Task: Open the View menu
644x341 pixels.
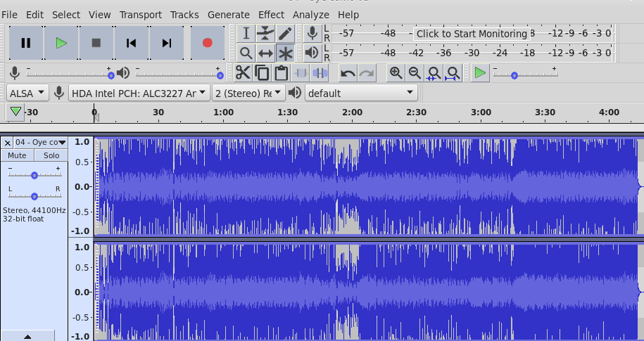Action: pos(100,15)
